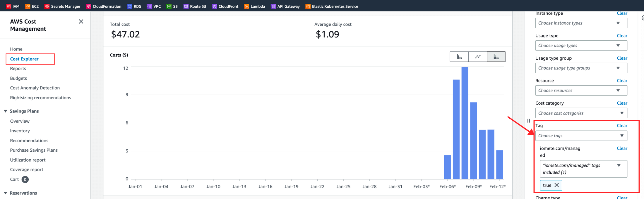This screenshot has width=644, height=199.
Task: Open the iomete.com/managed tags included dropdown
Action: (x=583, y=169)
